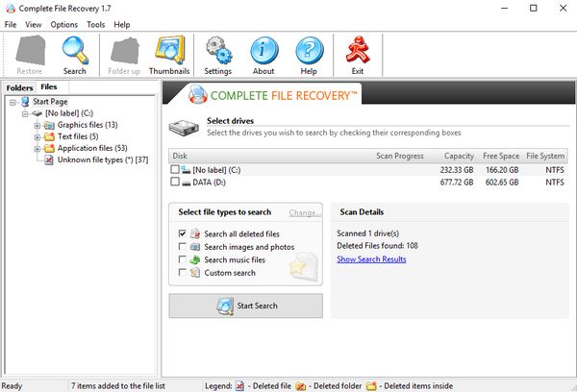This screenshot has width=577, height=392.
Task: Check the [No label] (C:) drive checkbox
Action: point(175,169)
